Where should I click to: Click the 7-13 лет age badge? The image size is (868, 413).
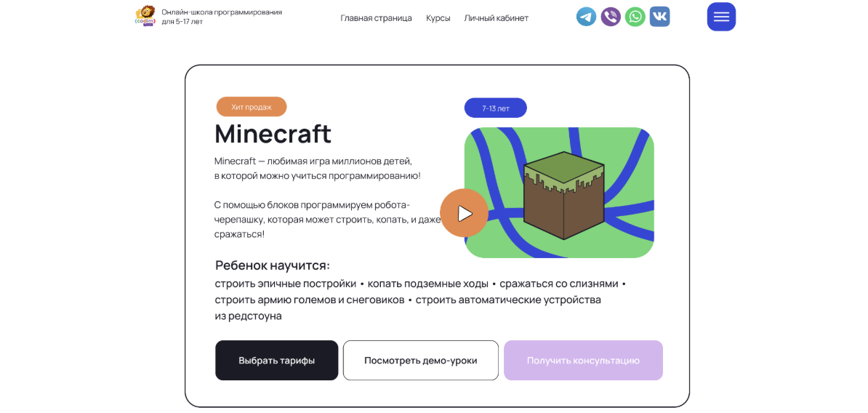[x=496, y=108]
